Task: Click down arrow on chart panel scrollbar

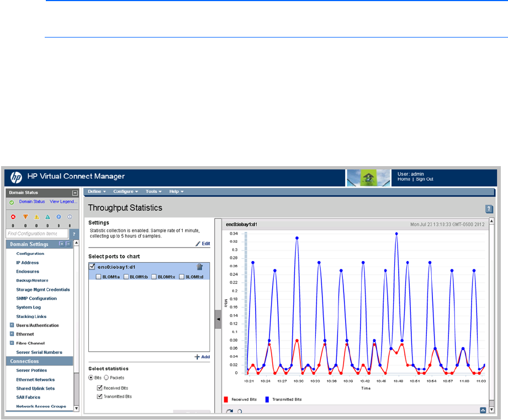Action: coord(491,410)
